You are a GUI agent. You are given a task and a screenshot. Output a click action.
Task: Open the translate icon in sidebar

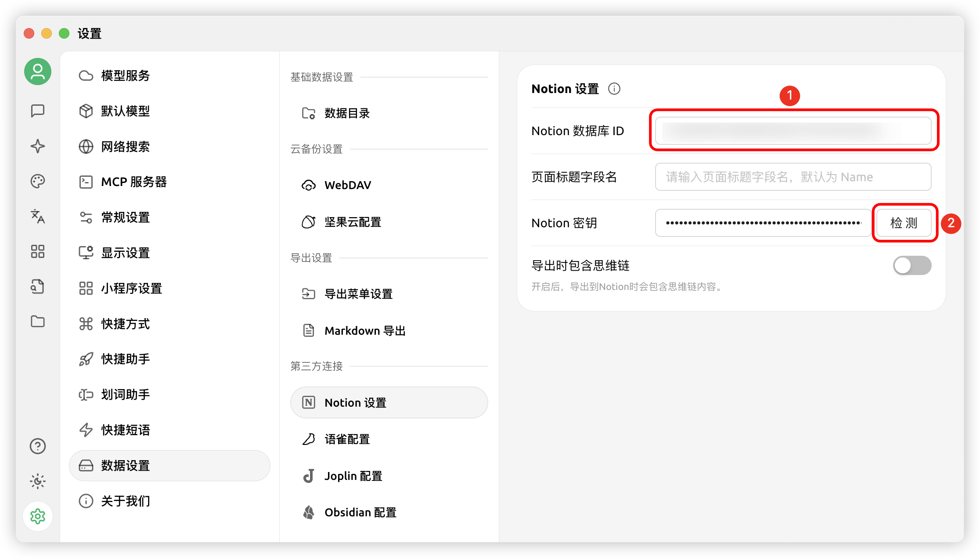pyautogui.click(x=38, y=216)
